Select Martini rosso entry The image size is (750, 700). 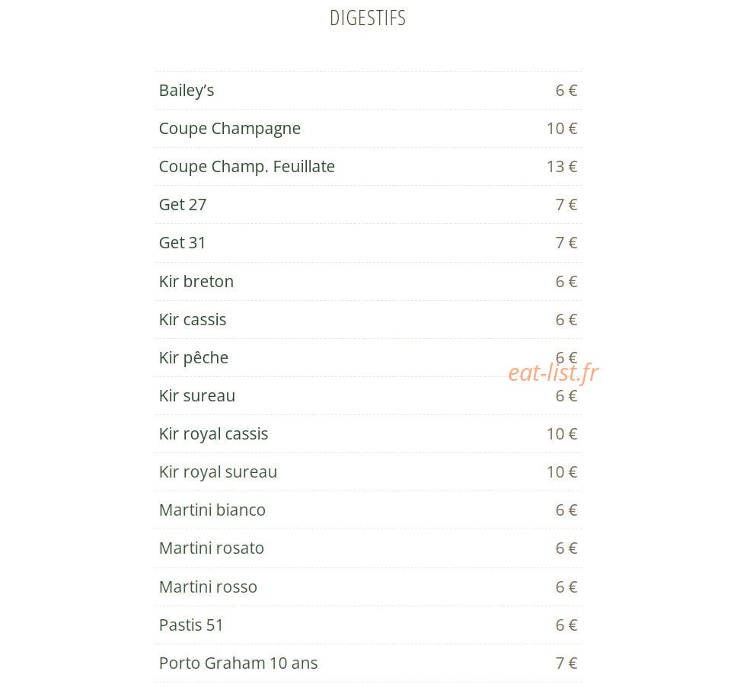tap(369, 587)
